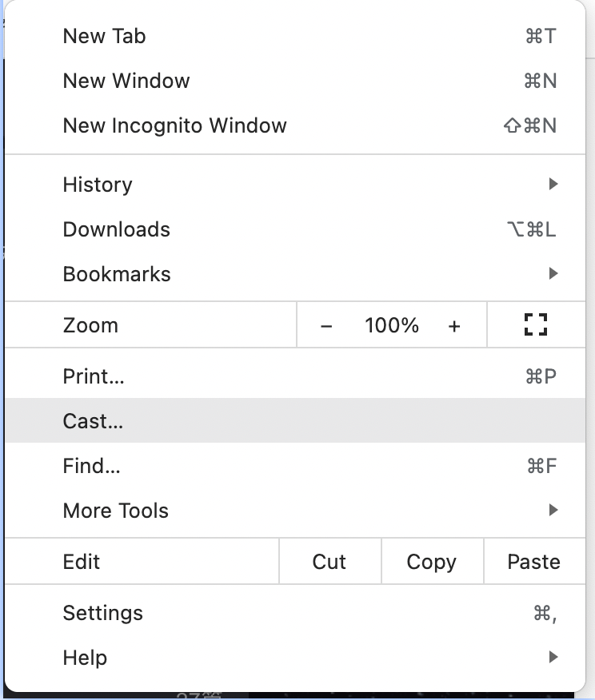Click the fullscreen icon in Zoom row
Image resolution: width=595 pixels, height=700 pixels.
pyautogui.click(x=535, y=324)
